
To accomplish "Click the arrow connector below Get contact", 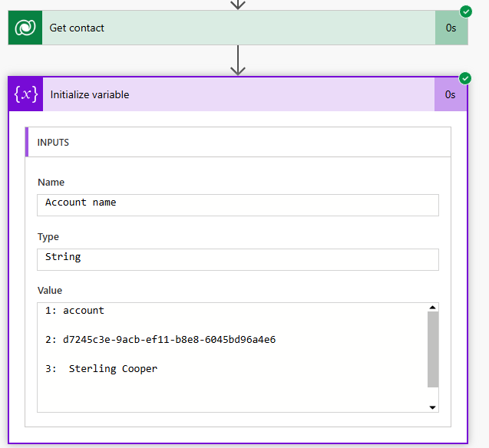I will click(x=238, y=61).
